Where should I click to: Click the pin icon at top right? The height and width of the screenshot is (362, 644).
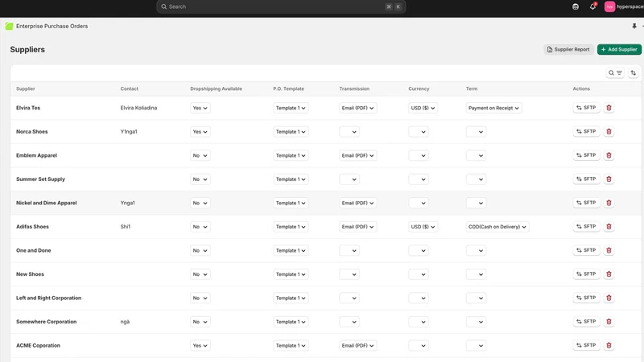pyautogui.click(x=634, y=26)
